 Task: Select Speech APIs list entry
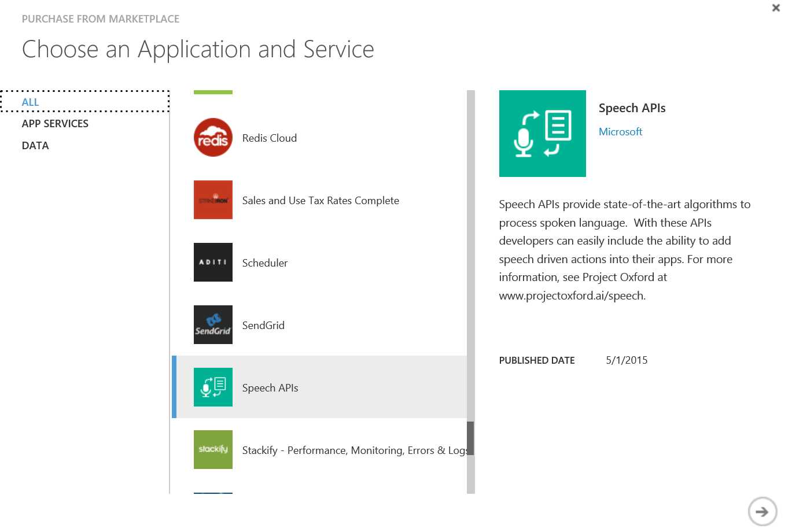pyautogui.click(x=319, y=387)
